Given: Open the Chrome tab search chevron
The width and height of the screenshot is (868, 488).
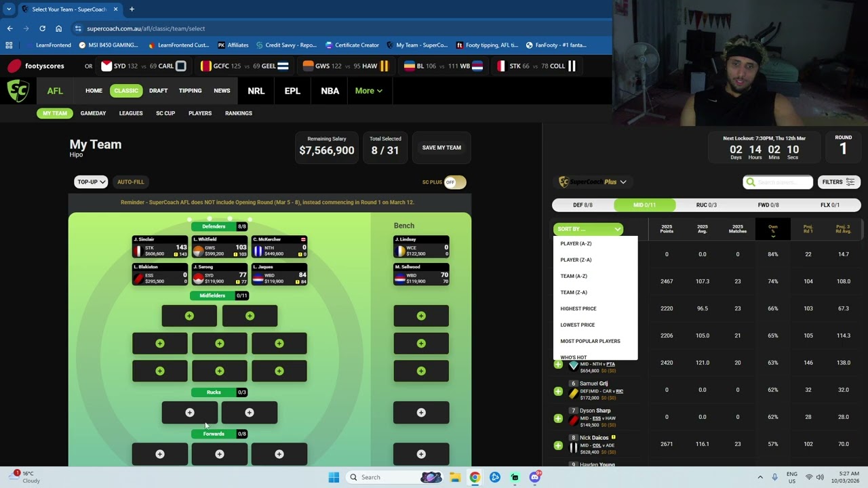Looking at the screenshot, I should coord(9,9).
